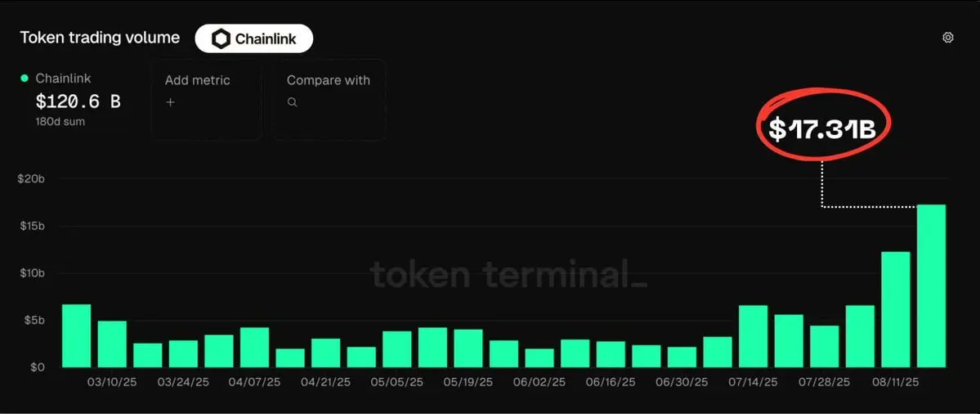Click the plus icon under Add metric
Image resolution: width=980 pixels, height=414 pixels.
pos(170,102)
